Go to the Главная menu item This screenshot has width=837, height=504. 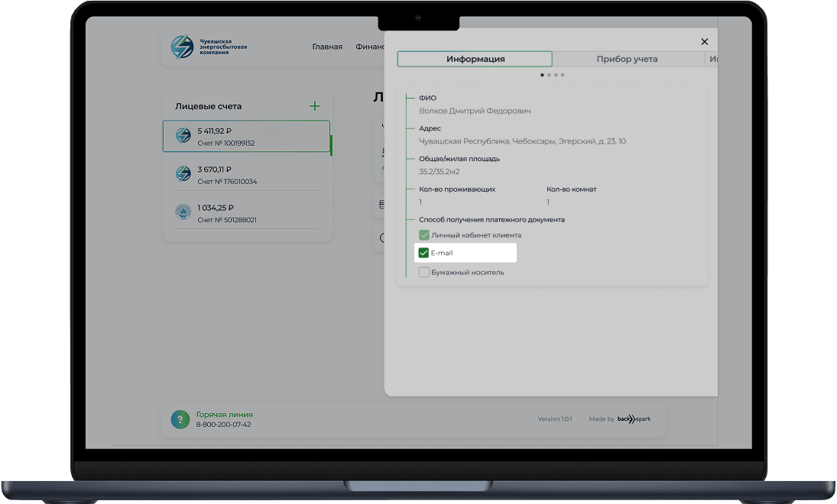click(327, 47)
